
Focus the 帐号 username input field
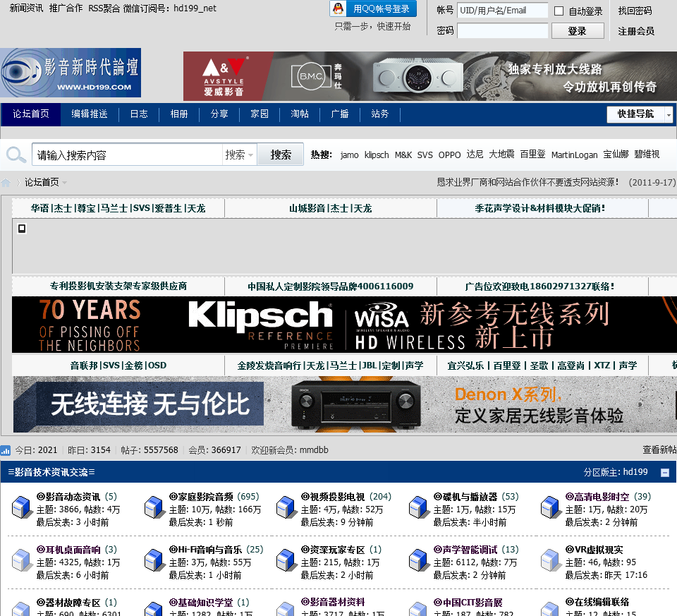click(503, 11)
